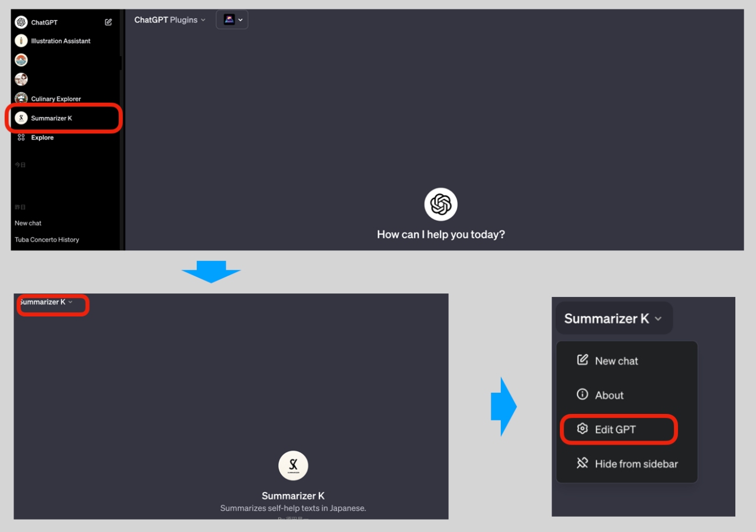Select Edit GPT menu item

pyautogui.click(x=615, y=429)
